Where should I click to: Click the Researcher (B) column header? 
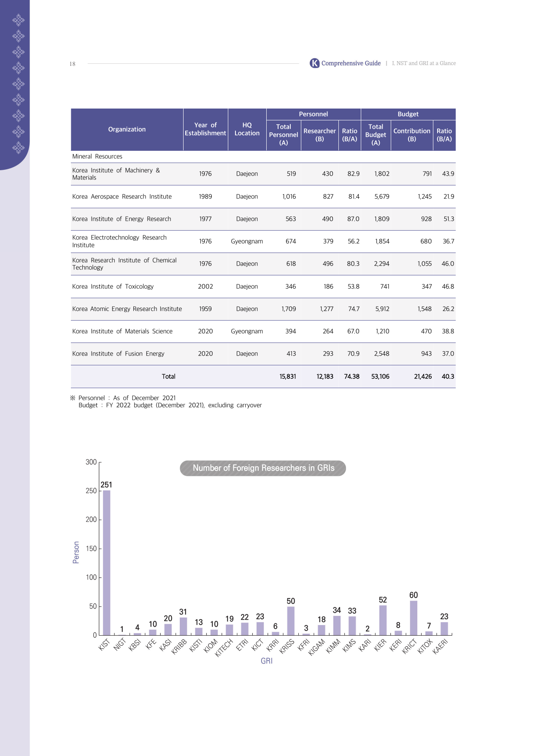(320, 135)
